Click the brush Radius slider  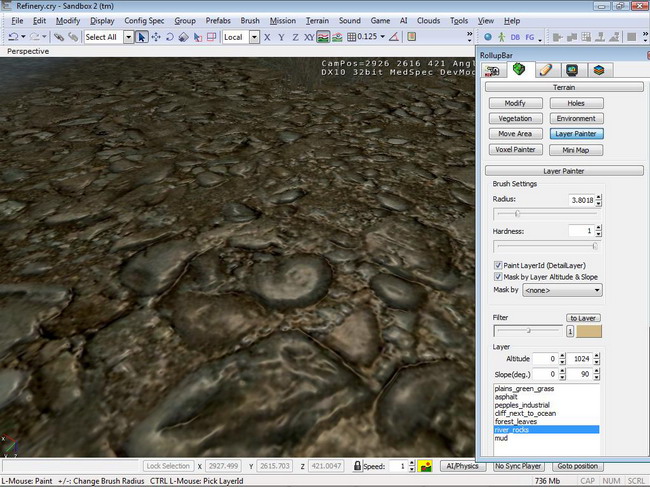coord(546,214)
